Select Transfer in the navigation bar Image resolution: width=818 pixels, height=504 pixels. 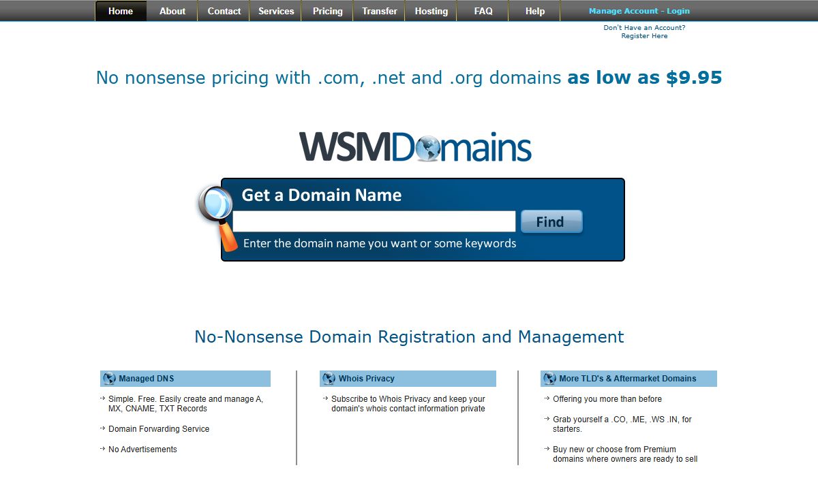coord(380,11)
